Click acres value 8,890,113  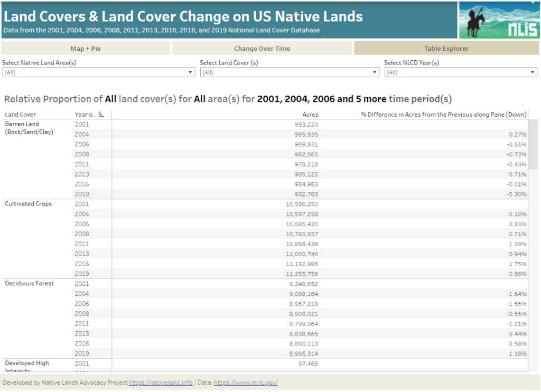304,344
